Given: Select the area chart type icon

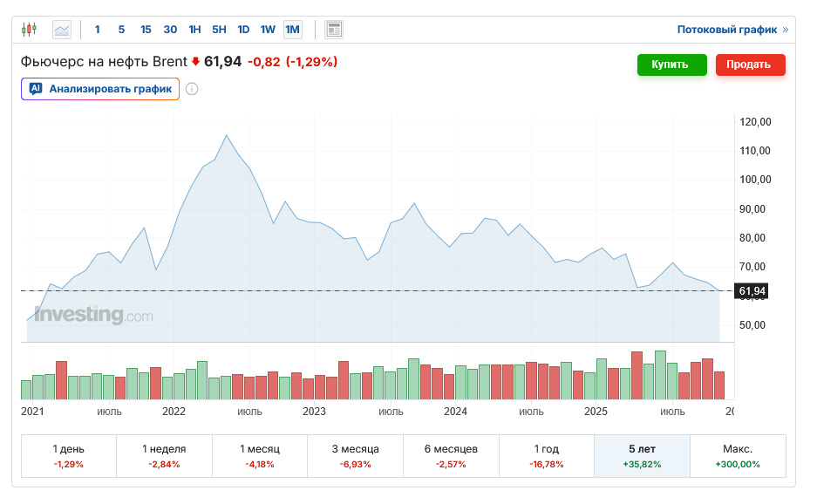Looking at the screenshot, I should coord(62,30).
